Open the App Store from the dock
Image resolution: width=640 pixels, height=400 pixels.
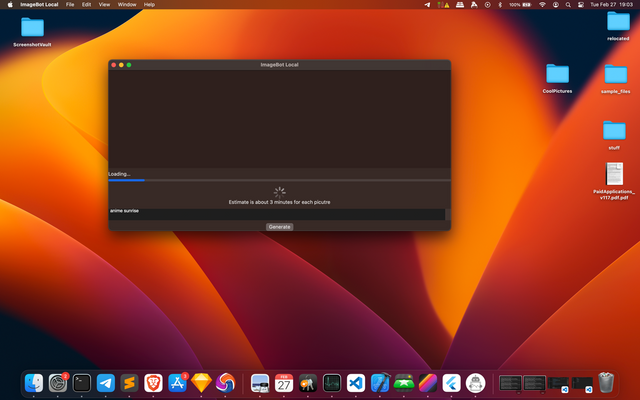click(178, 383)
